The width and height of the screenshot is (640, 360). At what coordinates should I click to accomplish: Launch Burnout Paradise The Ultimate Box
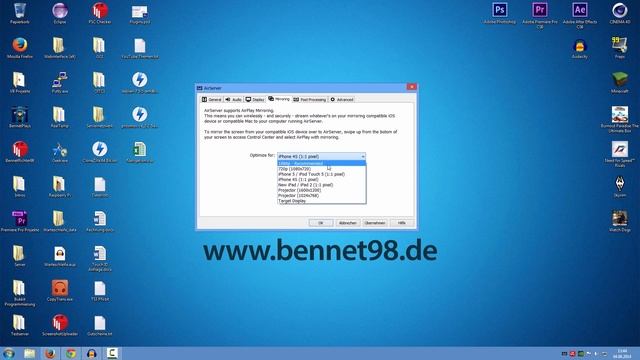(620, 120)
